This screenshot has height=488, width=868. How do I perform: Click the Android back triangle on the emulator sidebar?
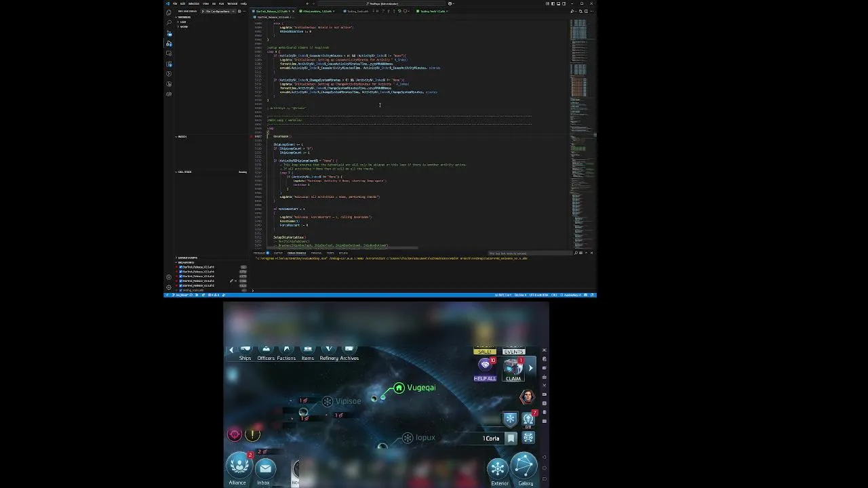tap(545, 457)
